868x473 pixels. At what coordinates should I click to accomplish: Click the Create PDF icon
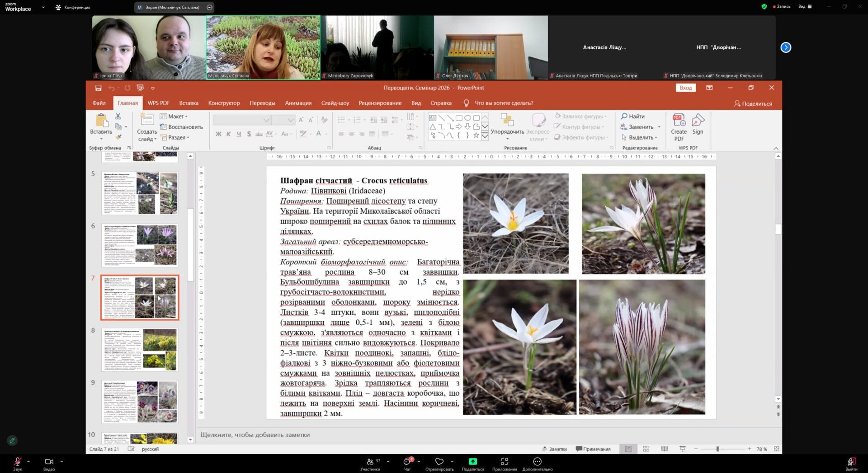(x=679, y=121)
